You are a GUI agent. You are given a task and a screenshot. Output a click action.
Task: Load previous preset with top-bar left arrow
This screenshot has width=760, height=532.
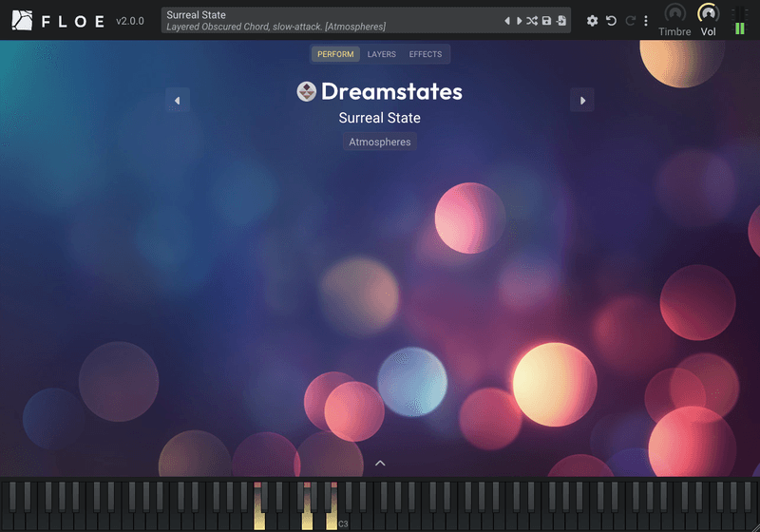pos(507,21)
